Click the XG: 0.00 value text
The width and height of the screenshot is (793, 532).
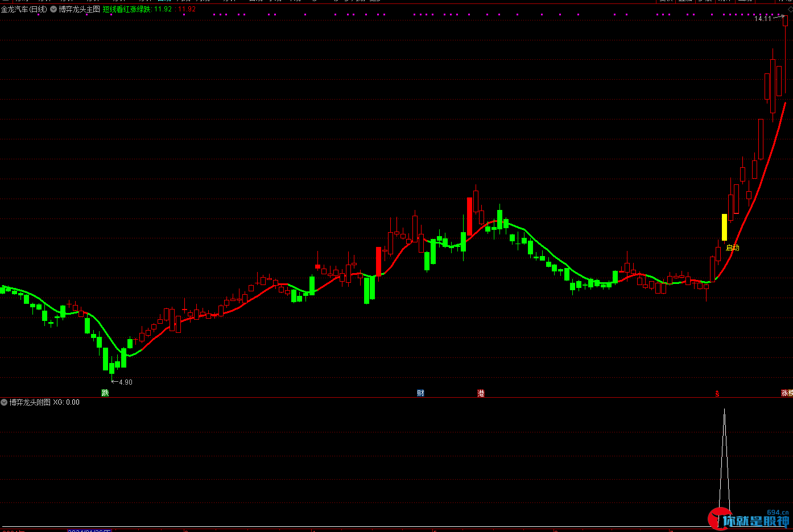pos(67,402)
